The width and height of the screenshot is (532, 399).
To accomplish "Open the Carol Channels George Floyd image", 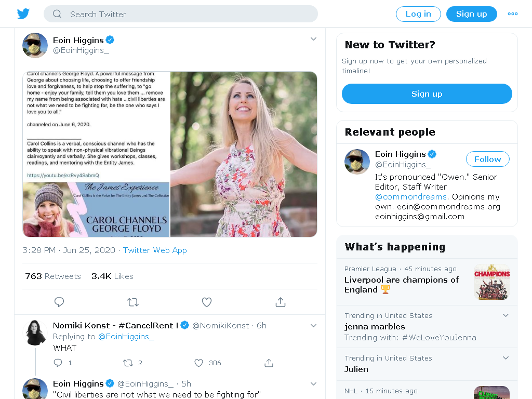I will (96, 154).
